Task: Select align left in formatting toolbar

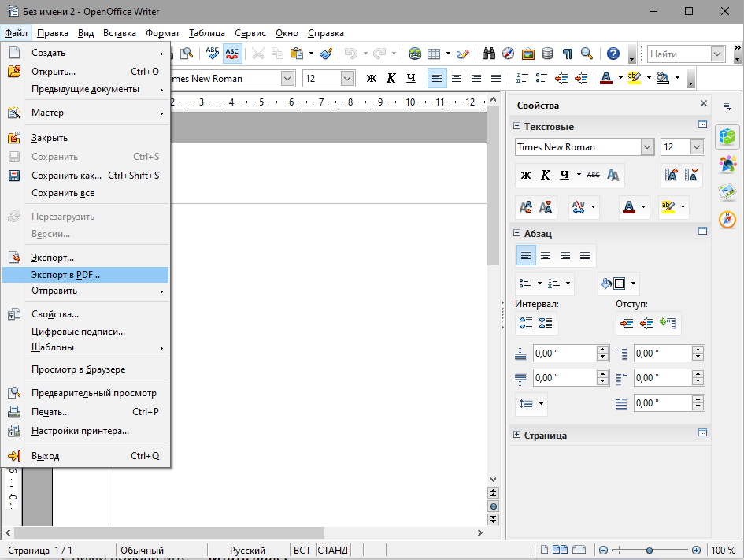Action: 437,78
